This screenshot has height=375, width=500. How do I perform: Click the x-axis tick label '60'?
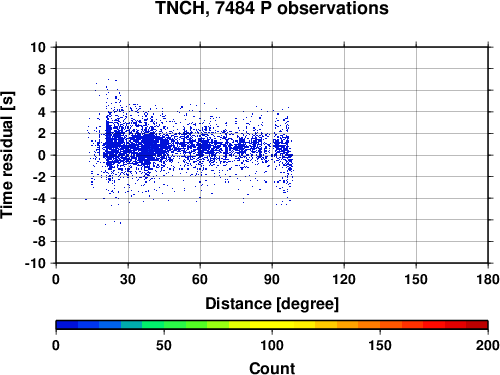[x=200, y=279]
